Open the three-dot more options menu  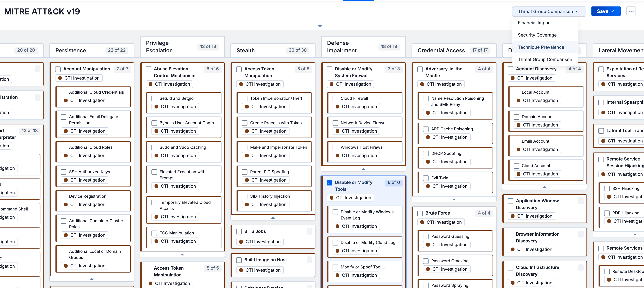pyautogui.click(x=631, y=11)
